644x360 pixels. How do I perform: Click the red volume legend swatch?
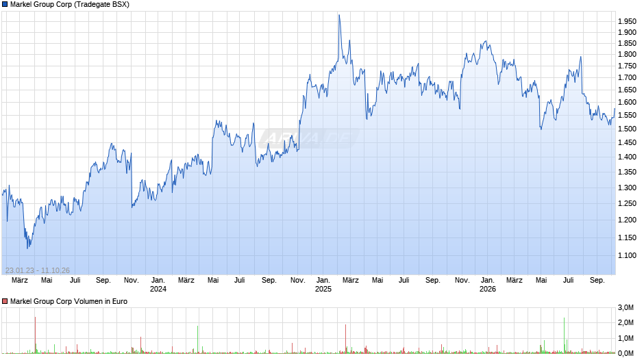5,301
